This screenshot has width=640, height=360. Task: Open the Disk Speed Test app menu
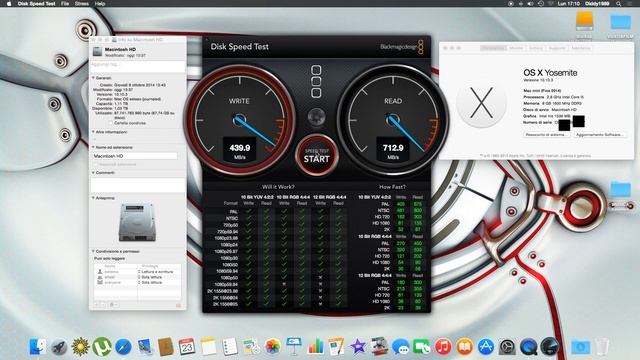pyautogui.click(x=36, y=4)
